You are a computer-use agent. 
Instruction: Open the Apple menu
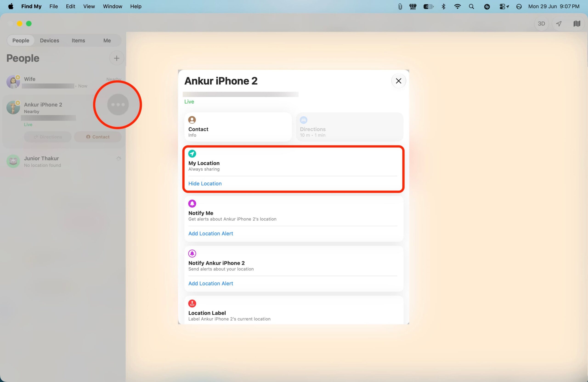click(x=11, y=6)
